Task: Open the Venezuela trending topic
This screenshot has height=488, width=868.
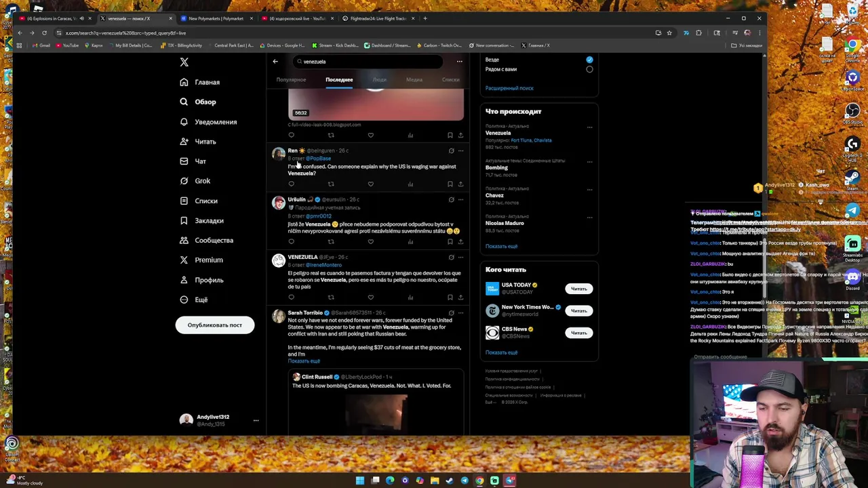Action: [498, 133]
